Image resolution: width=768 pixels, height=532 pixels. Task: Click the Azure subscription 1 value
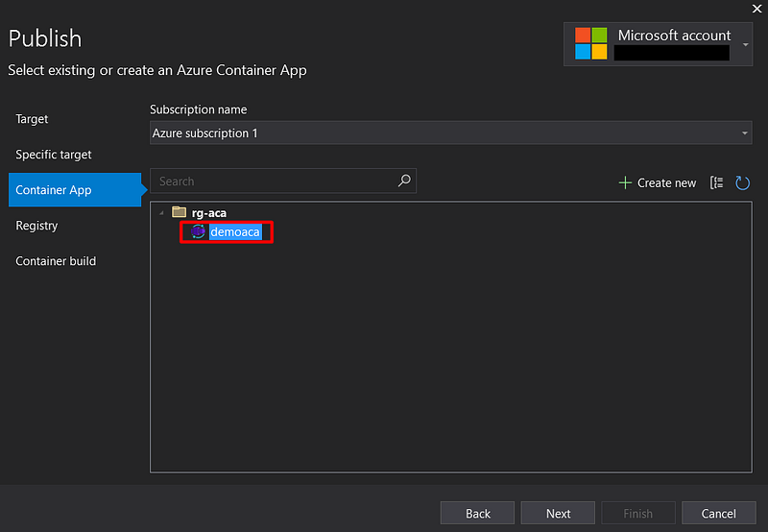[204, 133]
